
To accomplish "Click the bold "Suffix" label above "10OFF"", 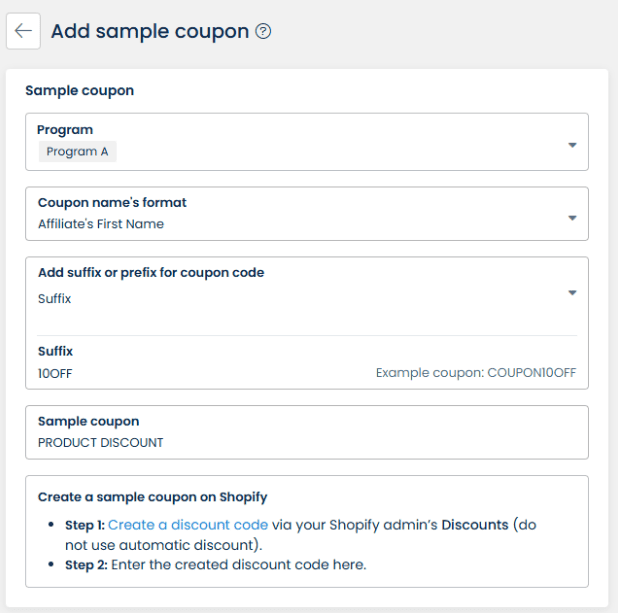I will pyautogui.click(x=55, y=351).
